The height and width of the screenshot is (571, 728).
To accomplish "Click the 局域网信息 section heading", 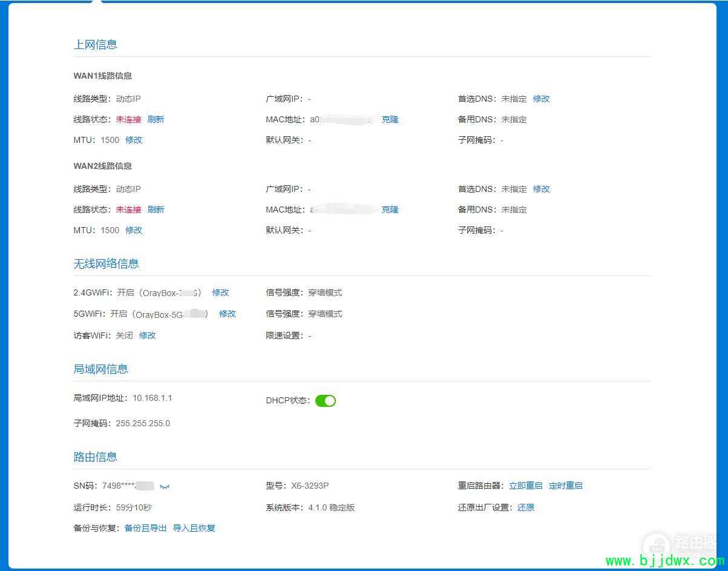I will click(101, 369).
